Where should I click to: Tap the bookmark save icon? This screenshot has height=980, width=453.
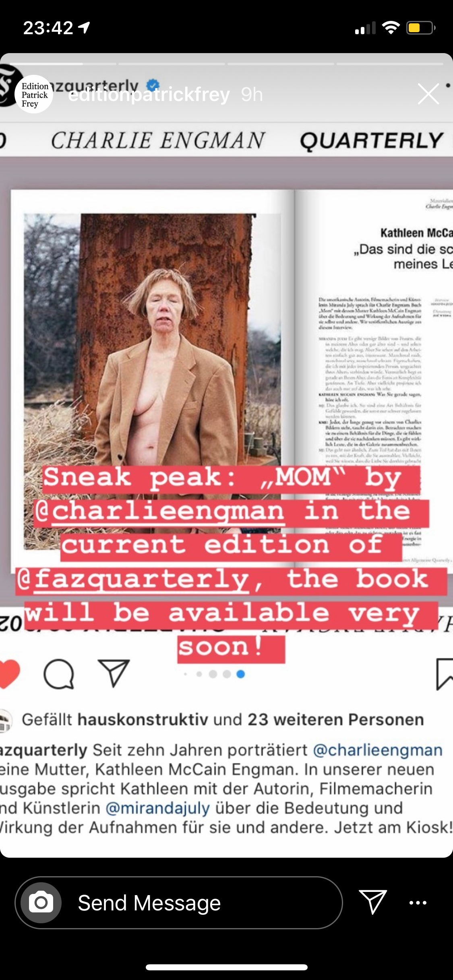click(x=445, y=674)
